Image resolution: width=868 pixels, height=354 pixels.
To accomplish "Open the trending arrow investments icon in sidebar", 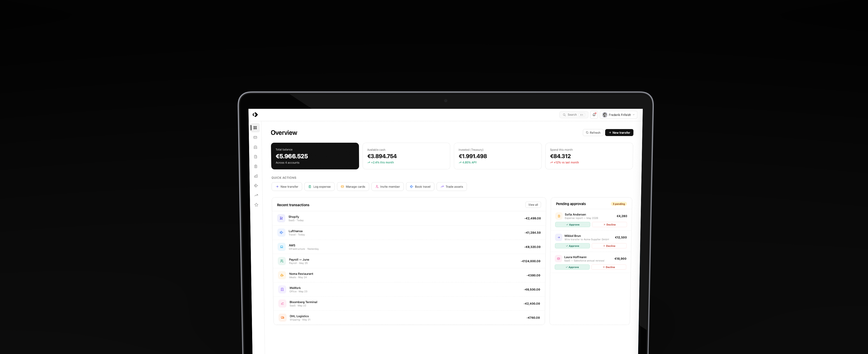I will (x=256, y=195).
